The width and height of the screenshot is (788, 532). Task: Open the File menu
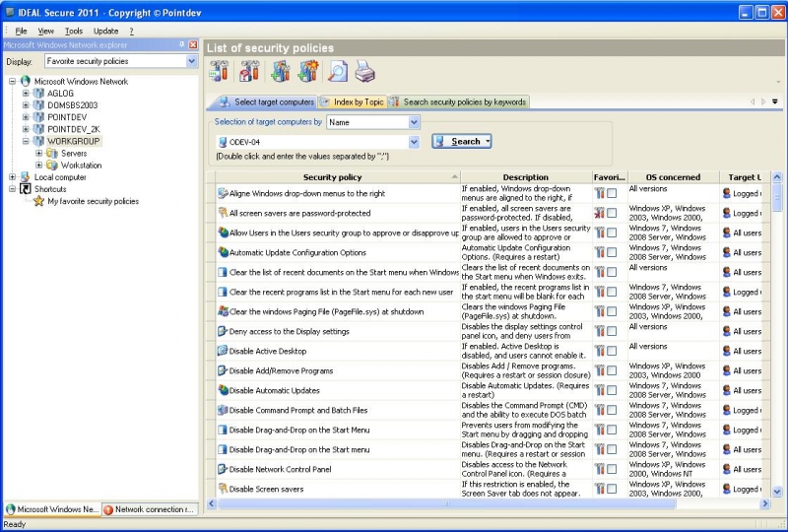21,32
